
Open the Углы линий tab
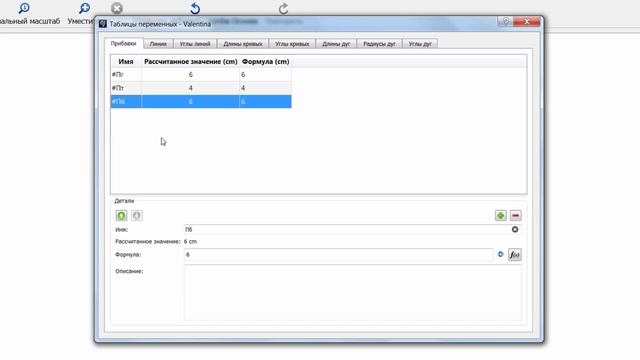point(195,44)
